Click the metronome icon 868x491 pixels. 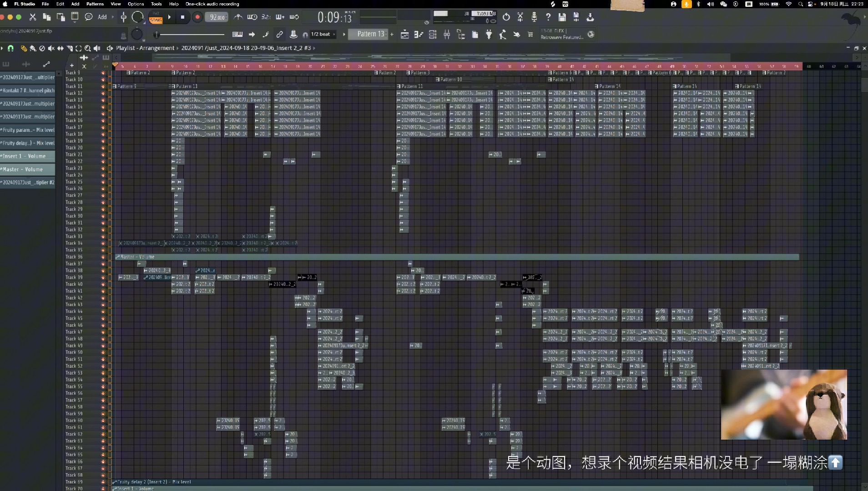click(238, 17)
